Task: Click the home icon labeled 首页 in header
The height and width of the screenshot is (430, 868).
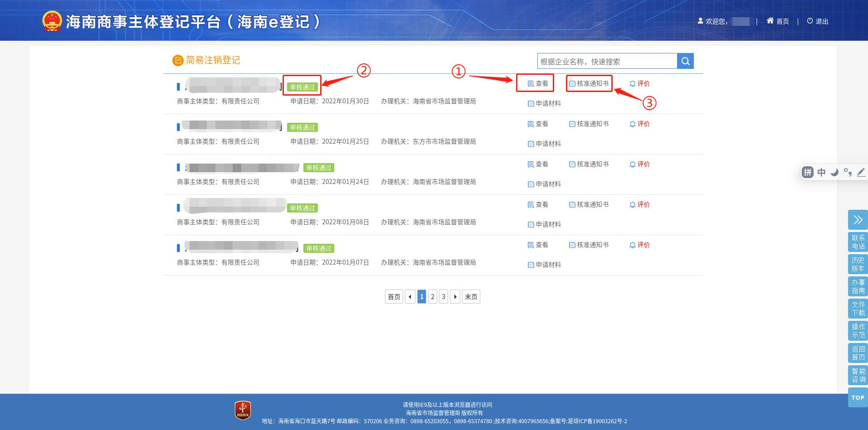Action: [x=777, y=21]
